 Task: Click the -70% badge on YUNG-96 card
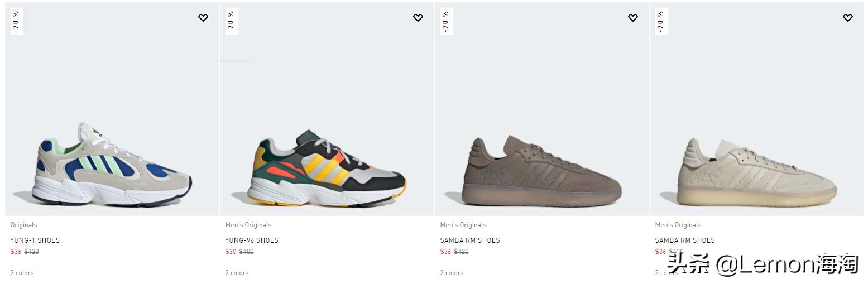point(231,21)
